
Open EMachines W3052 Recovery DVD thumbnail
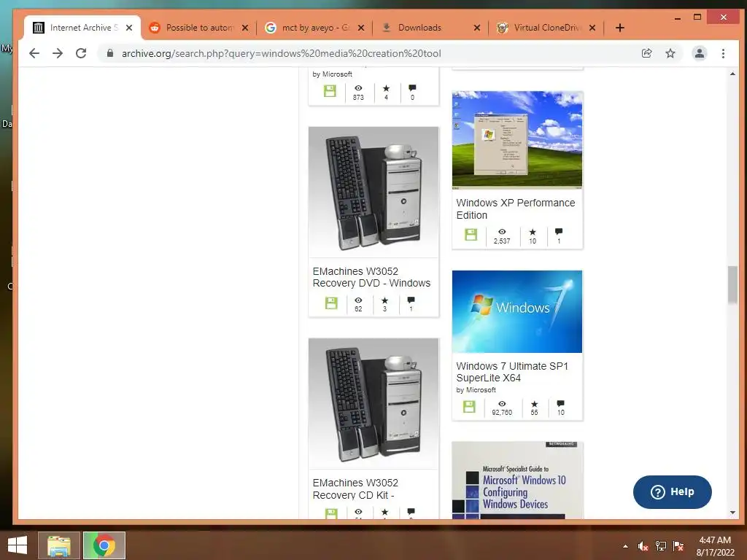point(373,192)
